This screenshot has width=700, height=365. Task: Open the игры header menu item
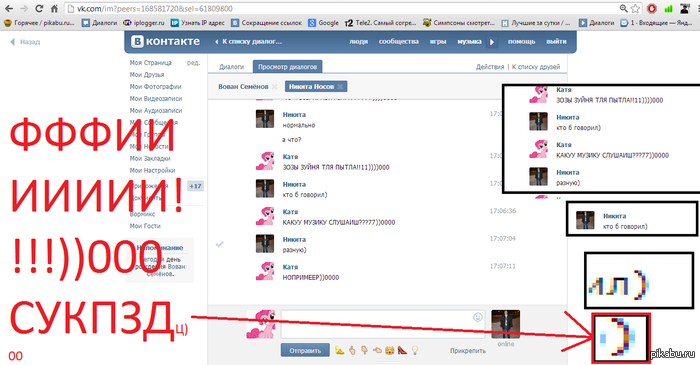click(x=438, y=41)
